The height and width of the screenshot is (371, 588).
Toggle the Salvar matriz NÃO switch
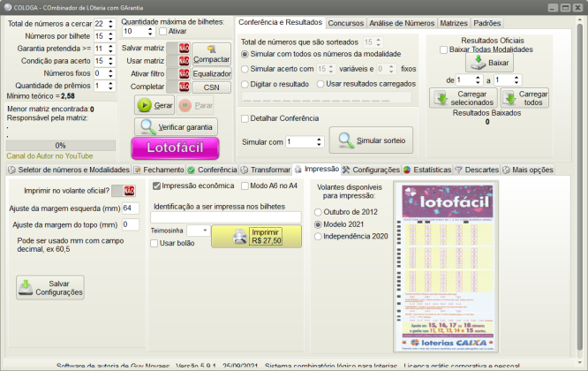tap(178, 48)
